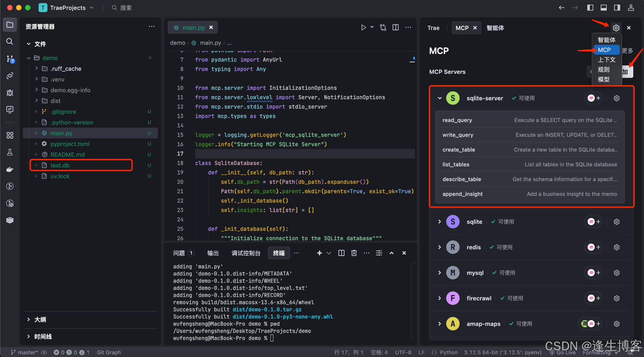The image size is (644, 357).
Task: Click UTF-8 encoding in status bar
Action: [403, 352]
